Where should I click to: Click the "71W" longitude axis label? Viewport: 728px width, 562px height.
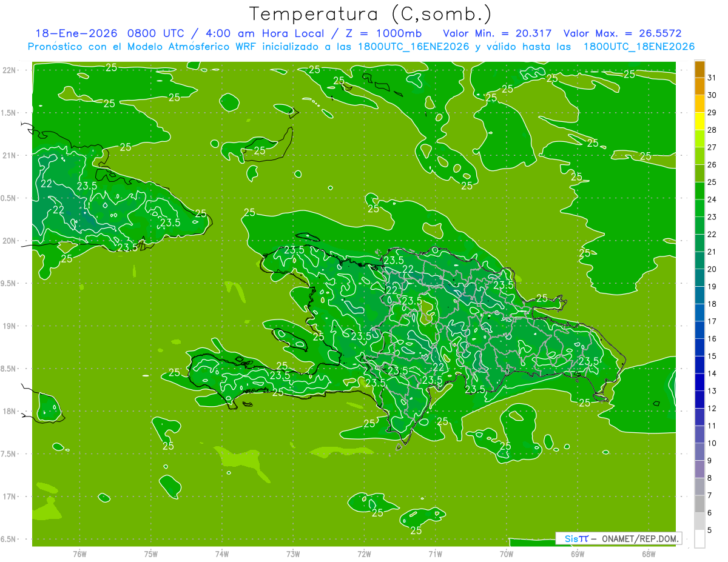pyautogui.click(x=435, y=554)
